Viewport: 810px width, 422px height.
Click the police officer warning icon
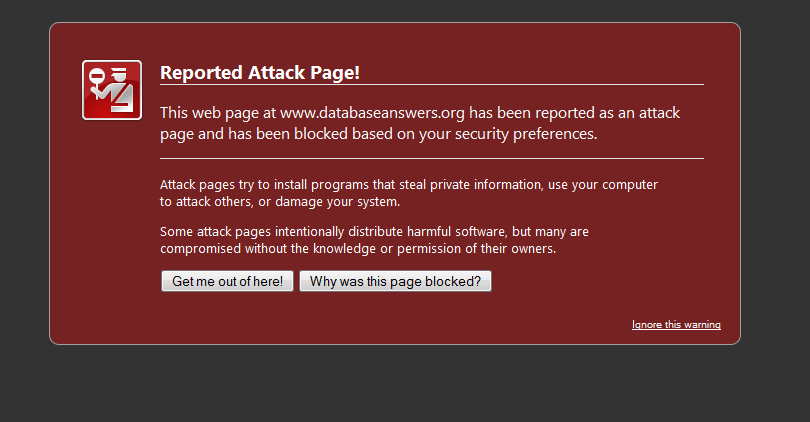pos(112,90)
